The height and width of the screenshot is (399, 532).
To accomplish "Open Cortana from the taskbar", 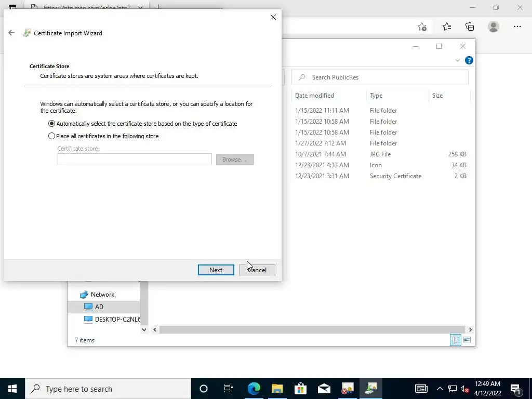I will coord(203,389).
